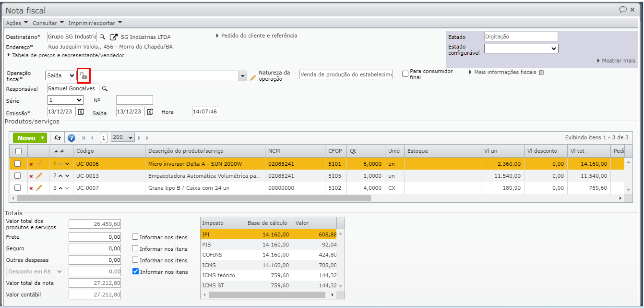Enable the Para consumidor final checkbox
The height and width of the screenshot is (308, 644).
click(x=405, y=74)
